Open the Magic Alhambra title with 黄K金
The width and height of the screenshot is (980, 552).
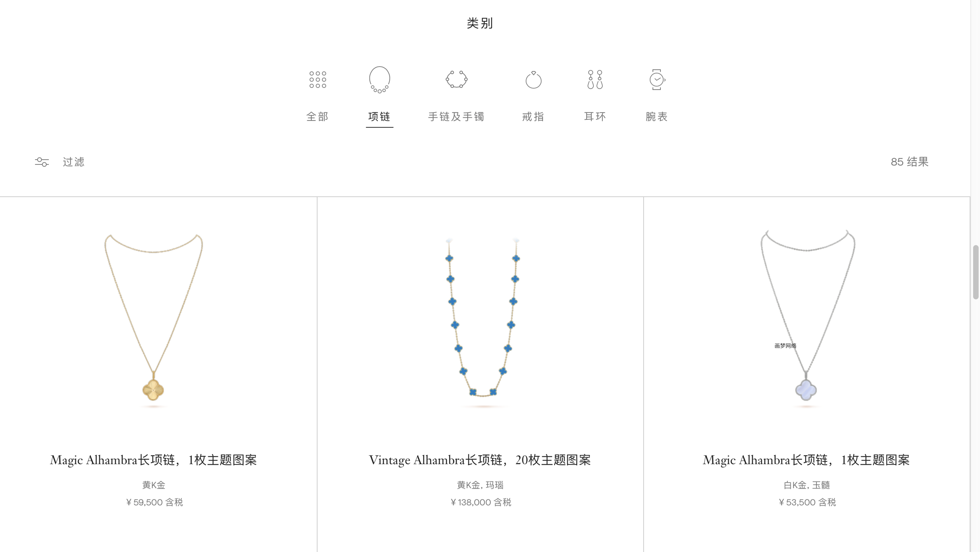(x=153, y=460)
